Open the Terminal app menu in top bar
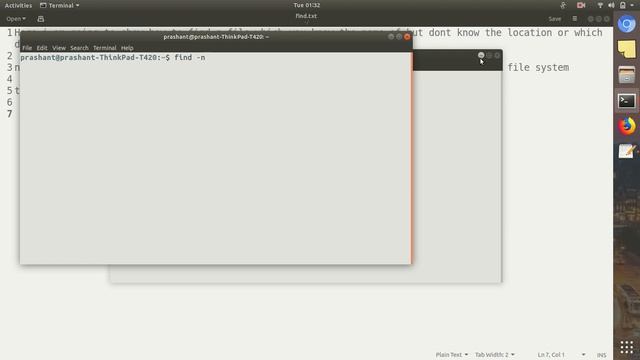The width and height of the screenshot is (640, 360). pyautogui.click(x=60, y=5)
